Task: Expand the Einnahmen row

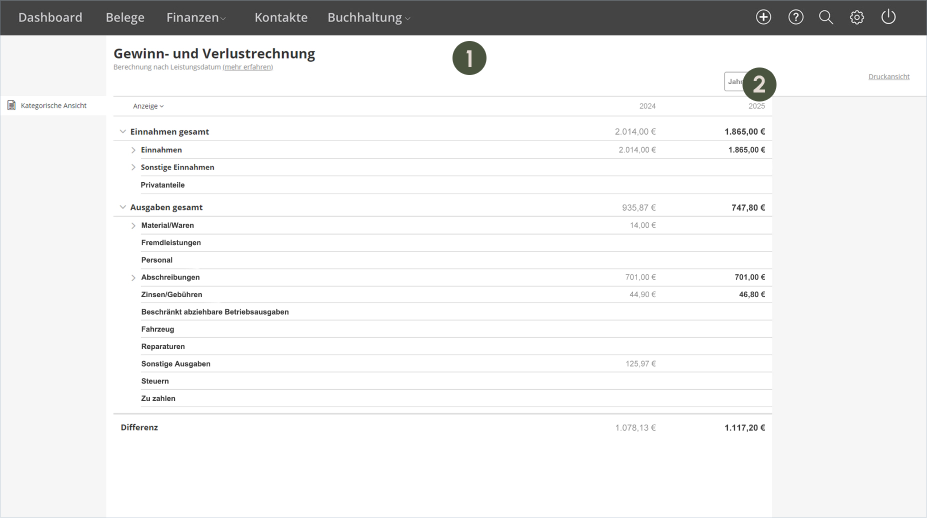Action: click(133, 150)
